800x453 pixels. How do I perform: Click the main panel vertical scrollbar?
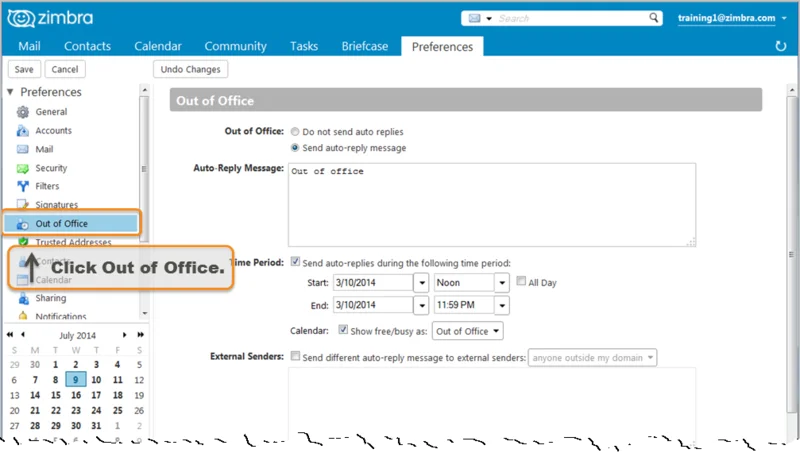coord(791,254)
